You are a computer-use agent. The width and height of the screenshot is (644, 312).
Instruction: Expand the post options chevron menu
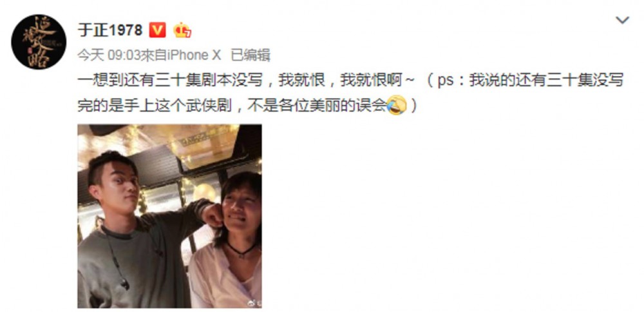622,20
